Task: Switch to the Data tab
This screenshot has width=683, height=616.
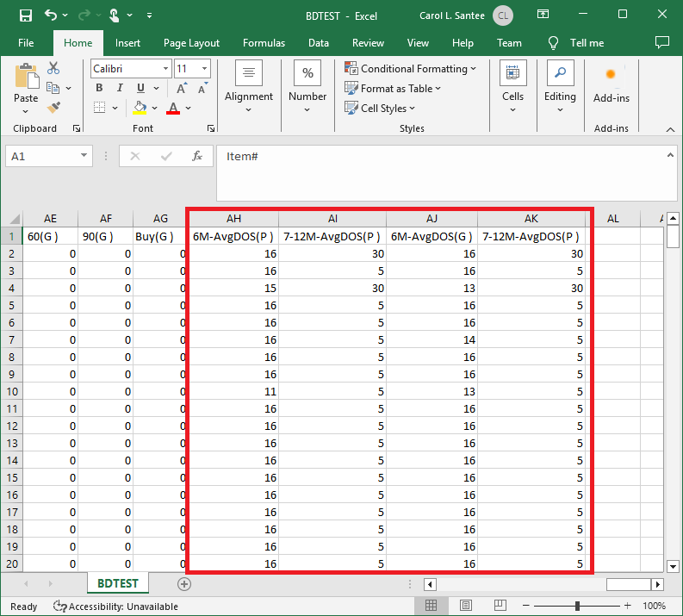Action: pos(319,43)
